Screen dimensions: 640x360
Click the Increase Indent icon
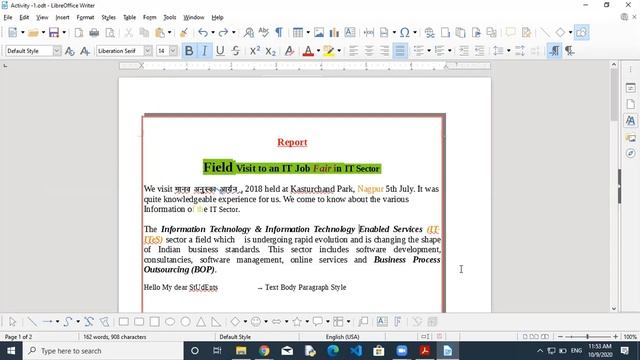pos(464,51)
